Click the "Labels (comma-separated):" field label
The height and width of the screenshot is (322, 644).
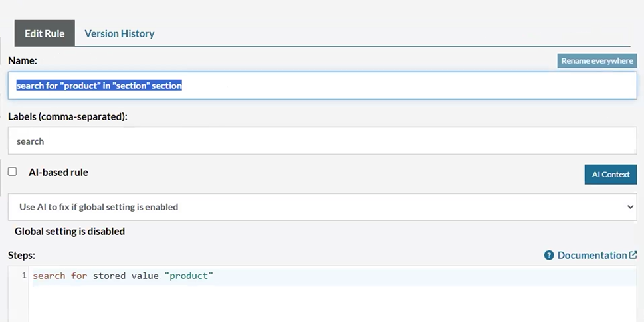(x=68, y=116)
